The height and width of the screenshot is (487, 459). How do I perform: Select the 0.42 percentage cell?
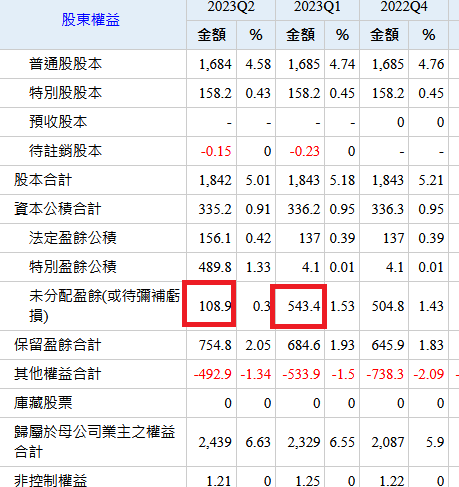click(258, 238)
